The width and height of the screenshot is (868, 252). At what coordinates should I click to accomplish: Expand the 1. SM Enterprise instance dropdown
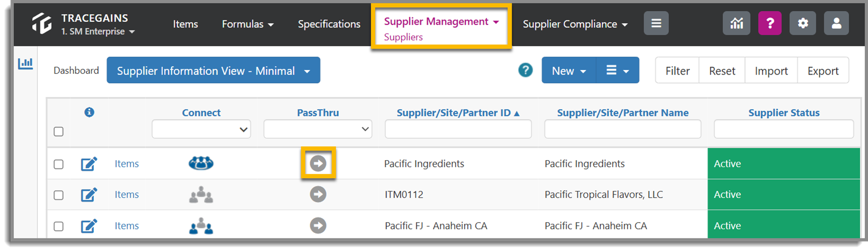click(x=98, y=32)
